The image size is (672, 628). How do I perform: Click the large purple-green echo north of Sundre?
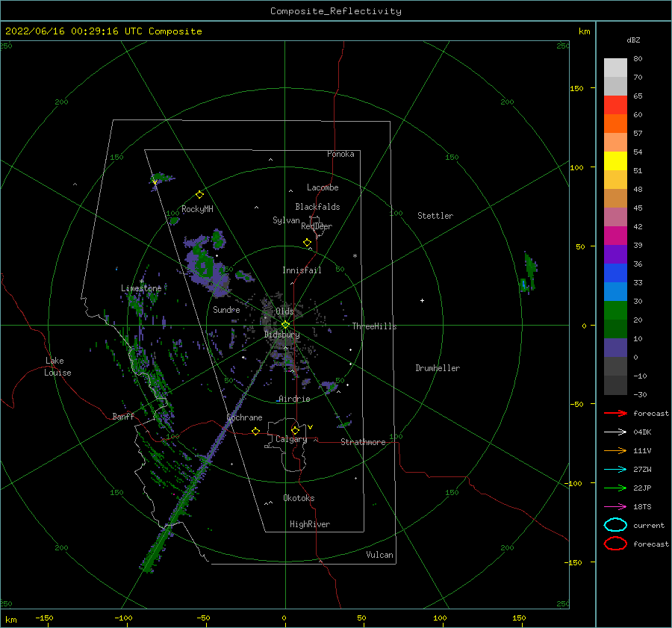206,265
